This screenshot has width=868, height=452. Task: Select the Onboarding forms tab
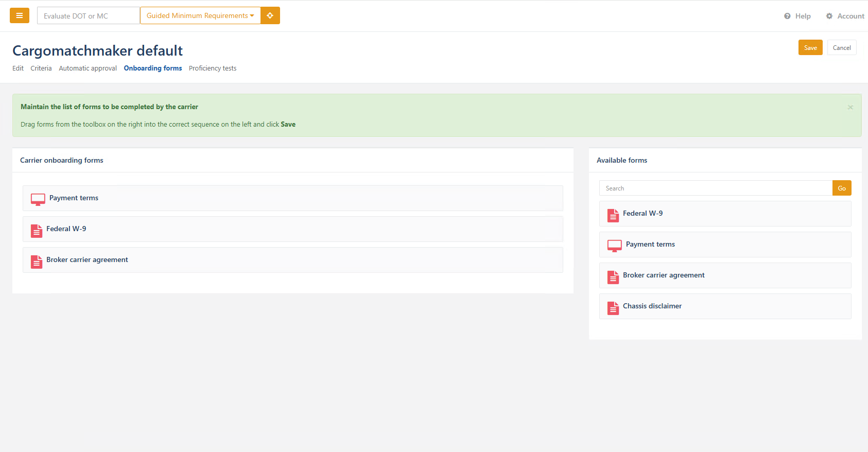click(x=153, y=68)
